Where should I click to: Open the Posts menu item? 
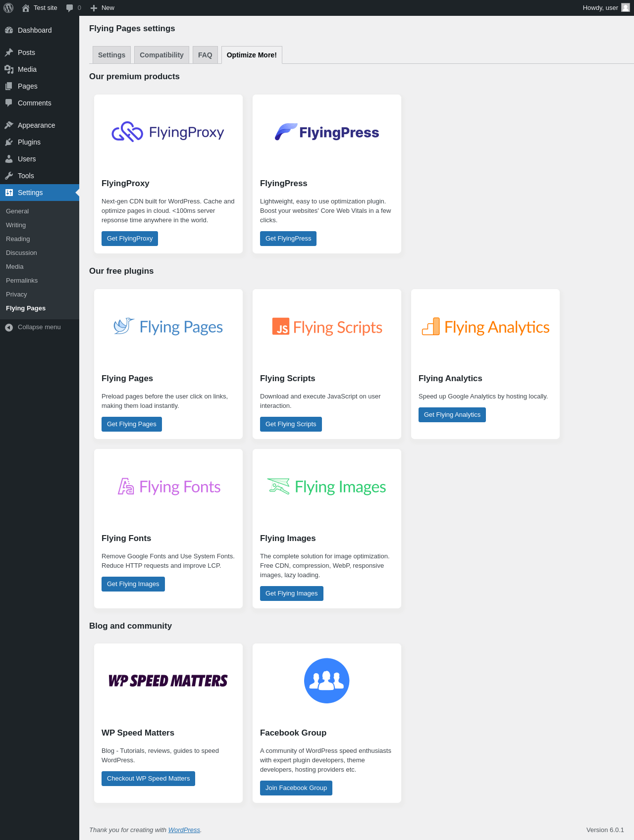click(x=40, y=52)
